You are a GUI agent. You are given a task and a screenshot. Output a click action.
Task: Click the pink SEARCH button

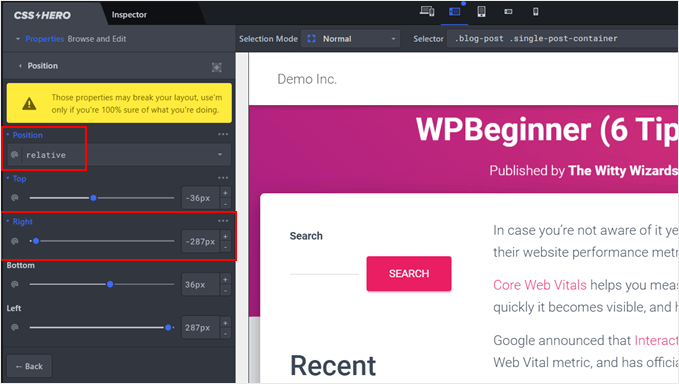pyautogui.click(x=409, y=274)
